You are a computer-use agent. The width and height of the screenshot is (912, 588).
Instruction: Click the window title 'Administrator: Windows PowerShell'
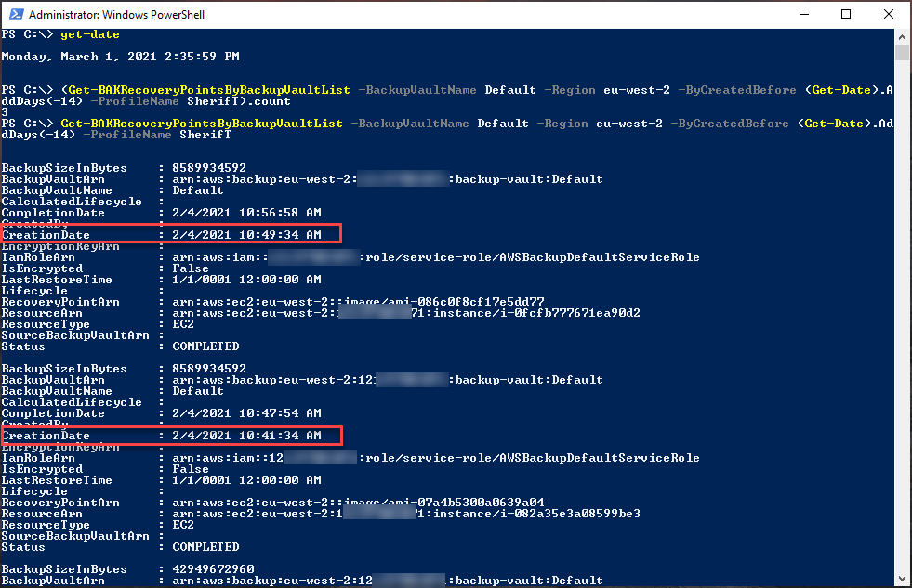pyautogui.click(x=116, y=15)
